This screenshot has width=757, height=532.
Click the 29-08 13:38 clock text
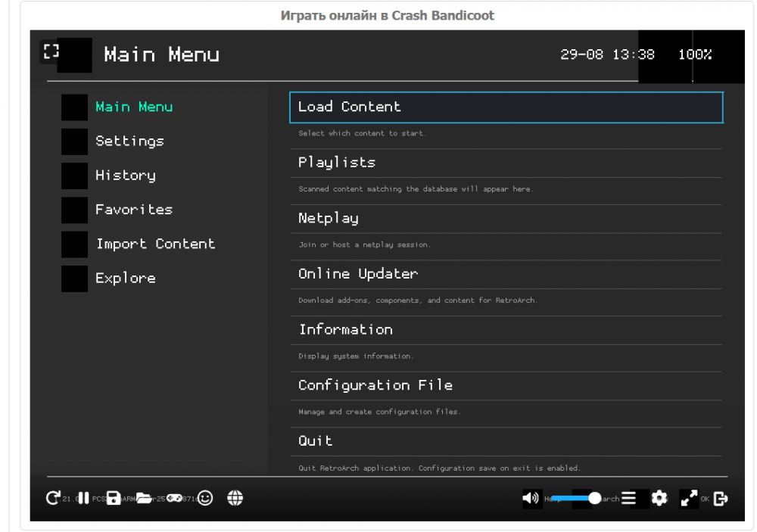[607, 54]
